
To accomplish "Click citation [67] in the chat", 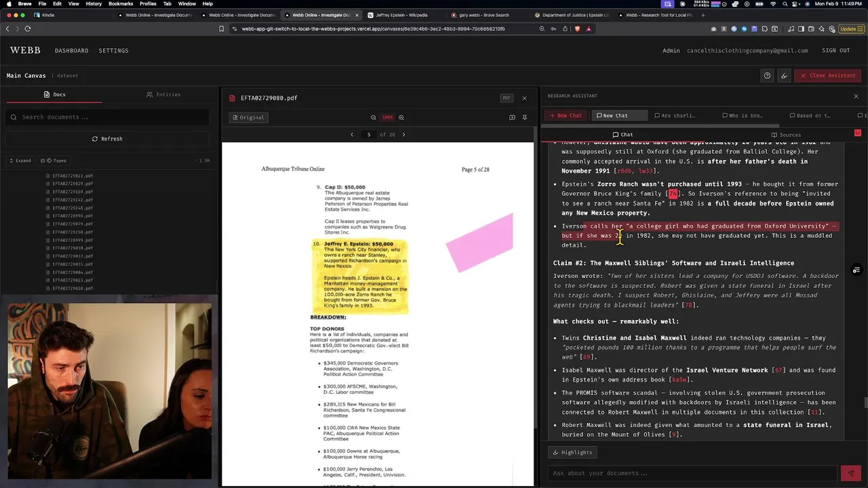I will click(x=778, y=370).
